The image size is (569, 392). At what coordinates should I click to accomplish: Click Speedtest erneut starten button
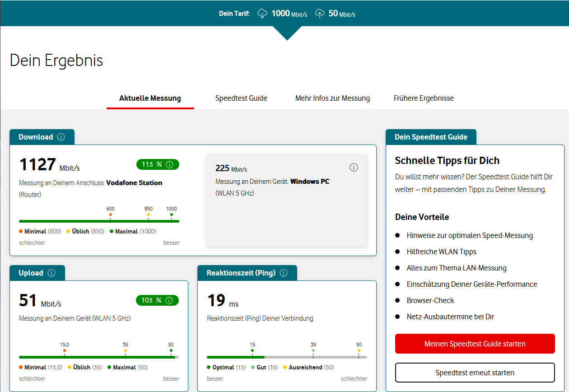coord(475,373)
